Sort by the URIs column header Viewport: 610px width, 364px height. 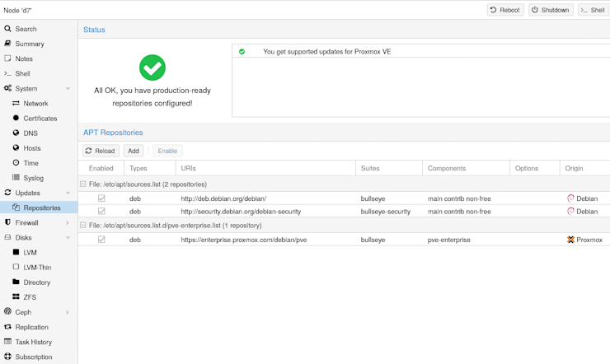pyautogui.click(x=265, y=168)
